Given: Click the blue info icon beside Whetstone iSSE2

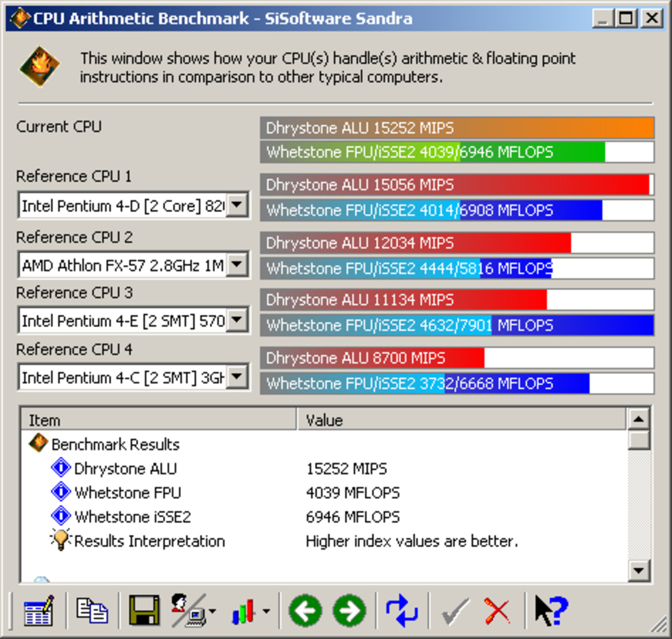Looking at the screenshot, I should click(x=61, y=515).
